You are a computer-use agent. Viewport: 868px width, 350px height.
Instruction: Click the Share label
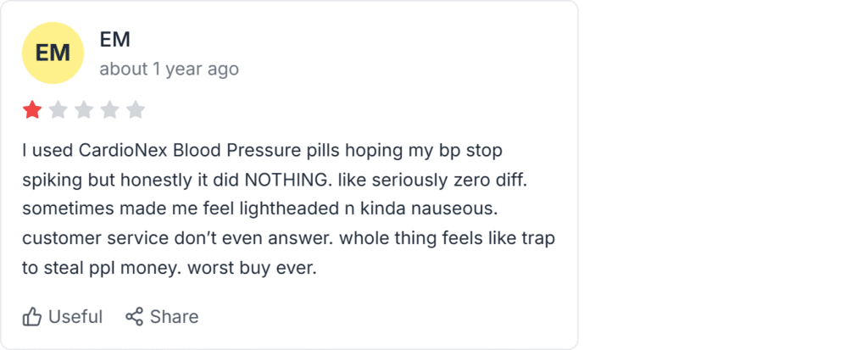click(x=175, y=317)
